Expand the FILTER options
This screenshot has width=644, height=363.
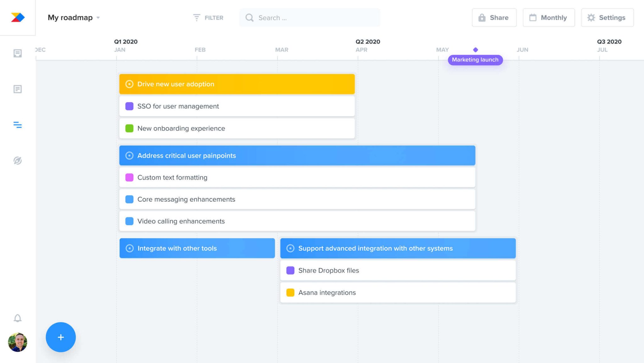point(208,18)
